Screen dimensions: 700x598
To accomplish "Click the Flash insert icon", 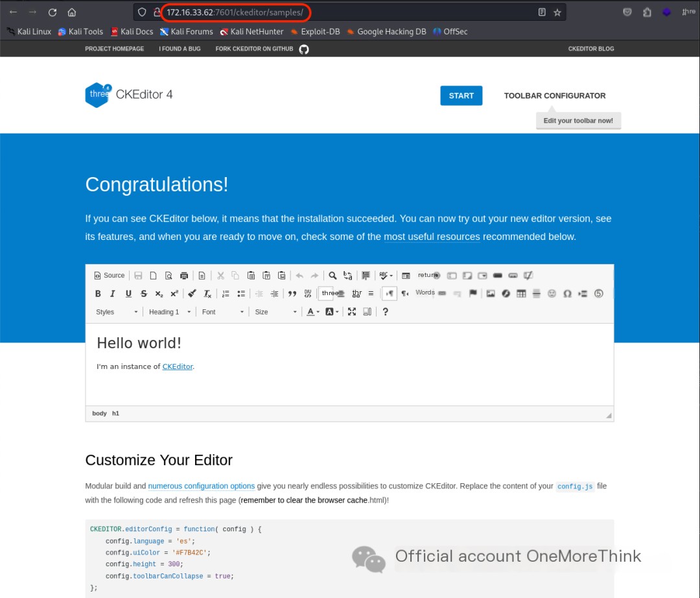I will 506,293.
